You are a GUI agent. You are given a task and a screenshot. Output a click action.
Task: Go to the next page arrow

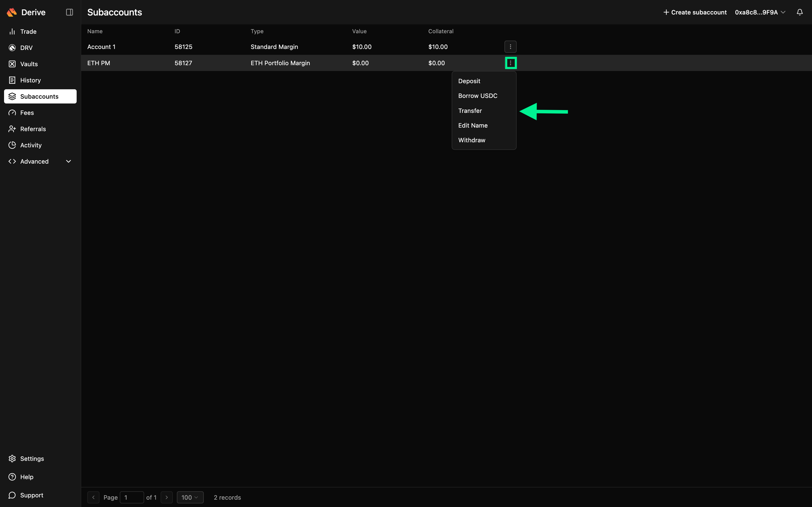click(167, 497)
